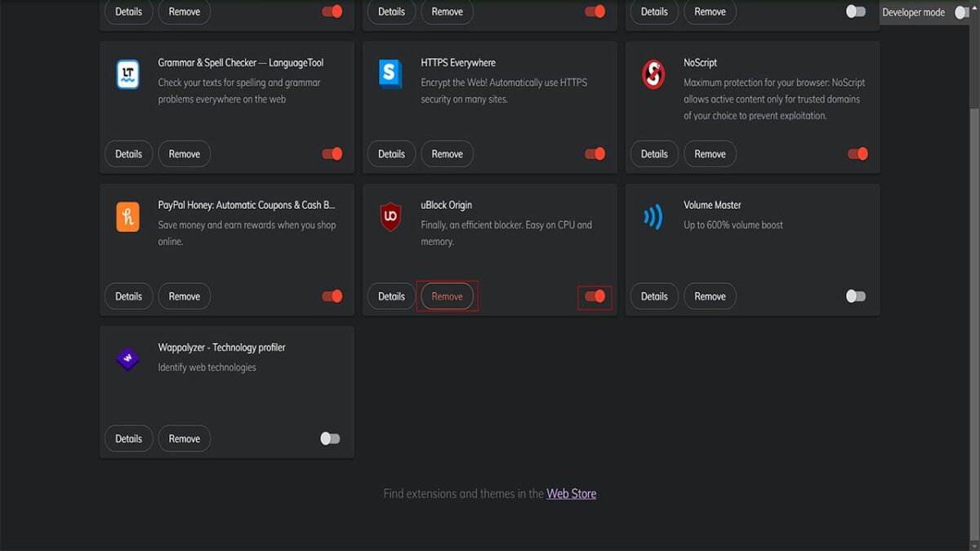Click the LanguageTool extension icon
This screenshot has width=980, height=551.
(128, 74)
